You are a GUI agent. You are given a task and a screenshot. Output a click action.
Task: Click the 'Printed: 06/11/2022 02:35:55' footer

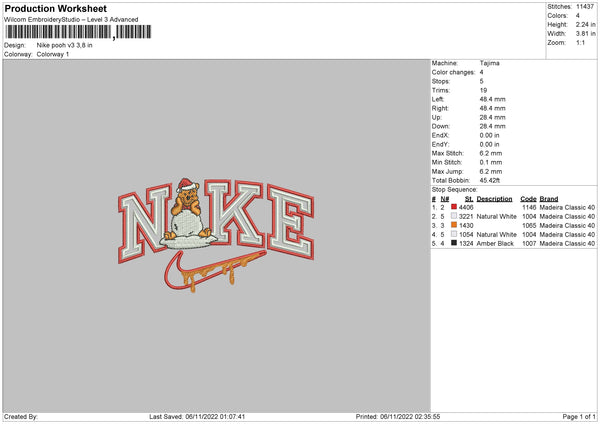[x=398, y=416]
